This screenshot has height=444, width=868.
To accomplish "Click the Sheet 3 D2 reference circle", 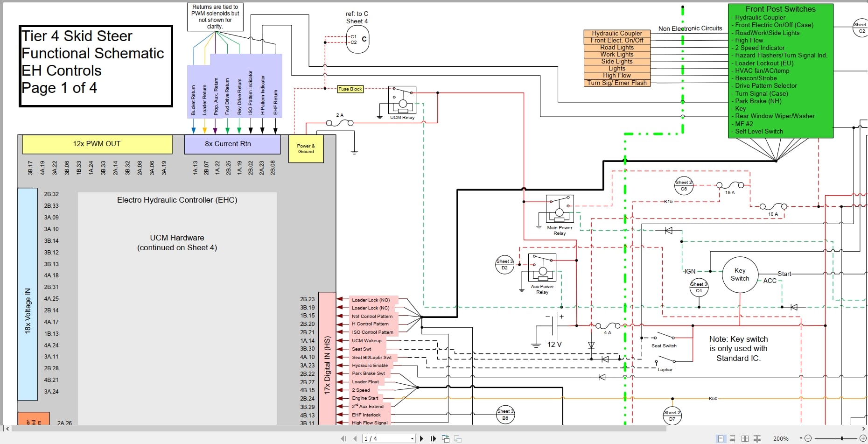I will (x=504, y=264).
